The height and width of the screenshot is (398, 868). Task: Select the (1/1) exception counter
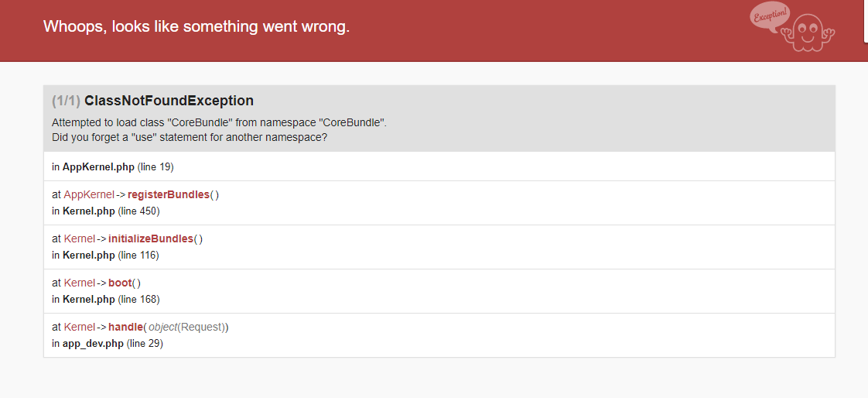click(66, 101)
